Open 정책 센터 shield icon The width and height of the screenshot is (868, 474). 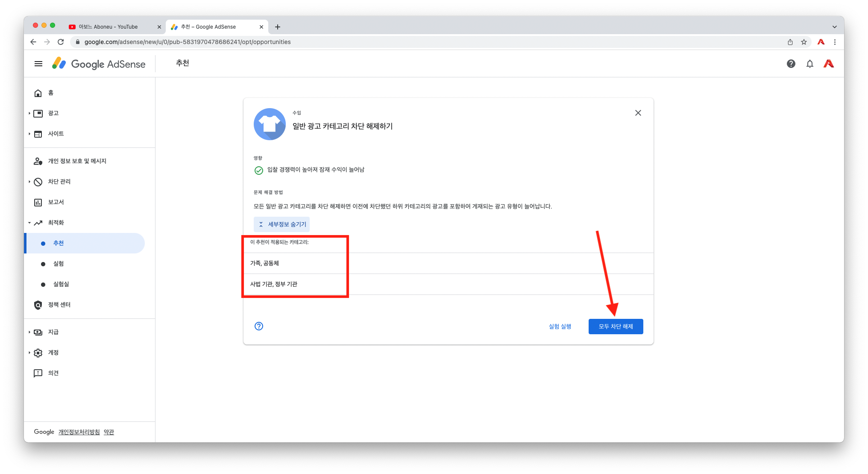click(38, 305)
